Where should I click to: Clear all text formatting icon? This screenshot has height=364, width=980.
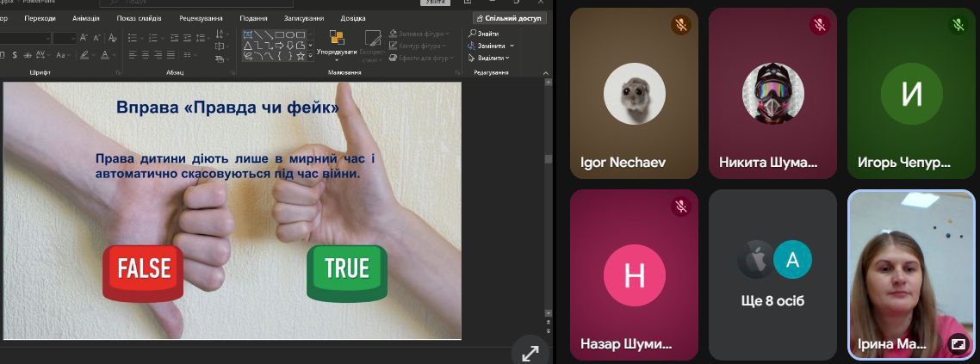tap(113, 38)
